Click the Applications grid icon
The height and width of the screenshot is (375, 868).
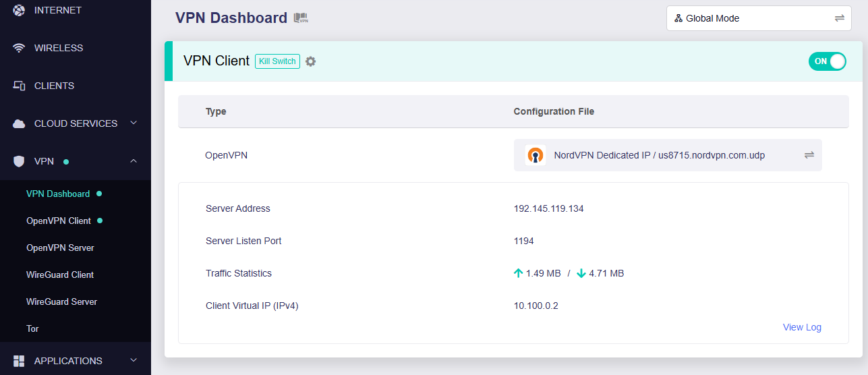coord(19,361)
